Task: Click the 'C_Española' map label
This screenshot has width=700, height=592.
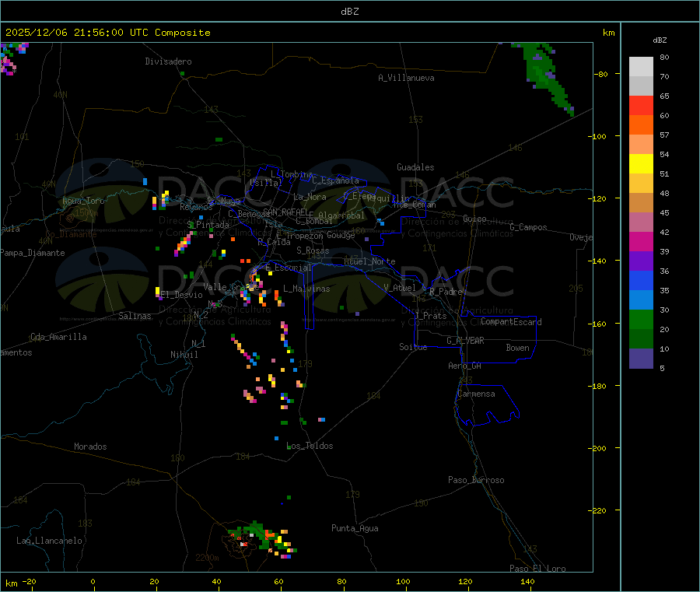Action: 335,180
